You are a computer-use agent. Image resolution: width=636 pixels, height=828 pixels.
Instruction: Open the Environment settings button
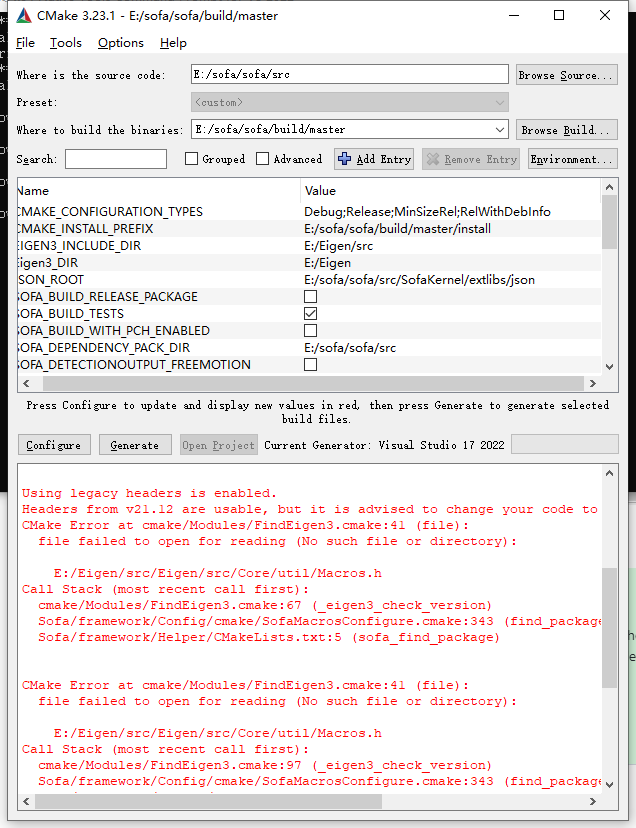[x=573, y=159]
